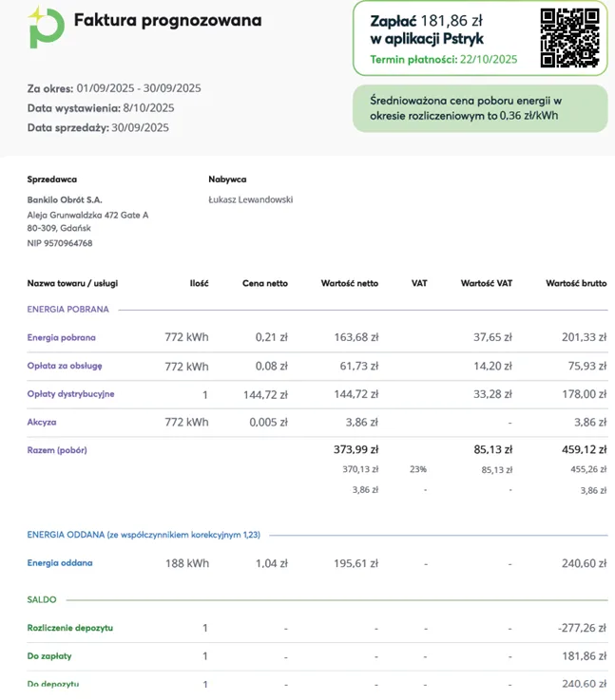Click the Wartość brutto column header

[576, 283]
